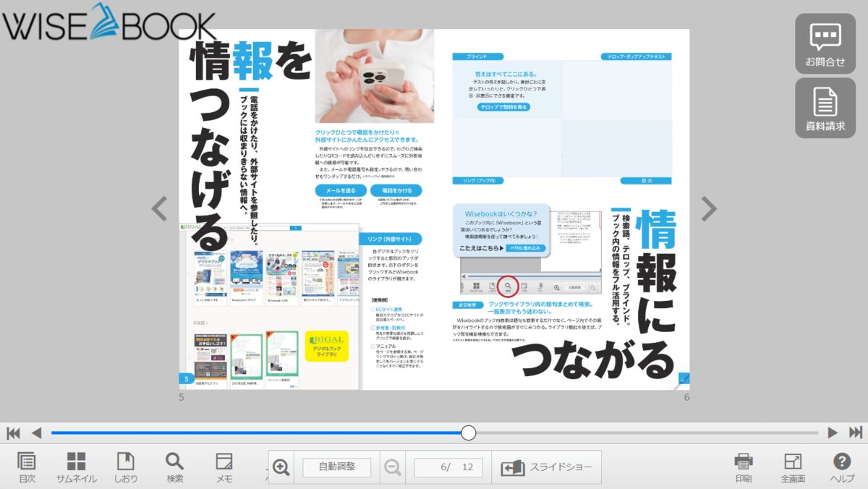Click the BIGAL デジタルブックライブラリ yellow banner
The image size is (868, 489).
point(327,346)
